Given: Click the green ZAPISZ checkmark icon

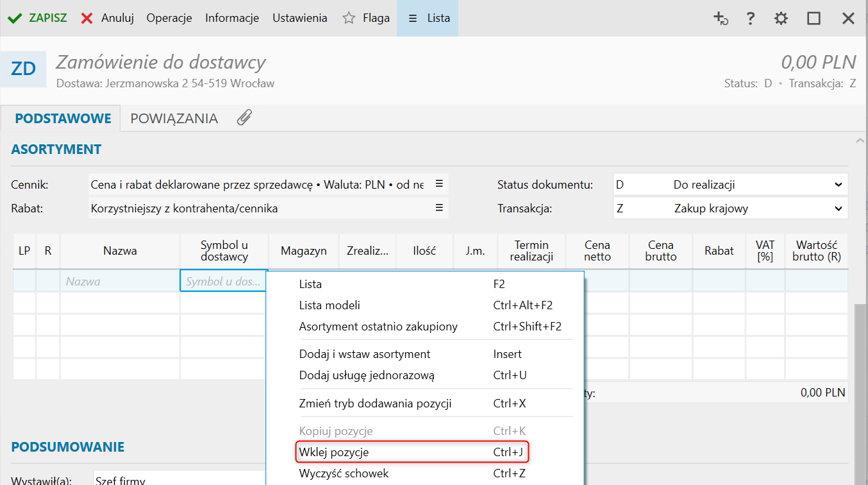Looking at the screenshot, I should [x=14, y=18].
